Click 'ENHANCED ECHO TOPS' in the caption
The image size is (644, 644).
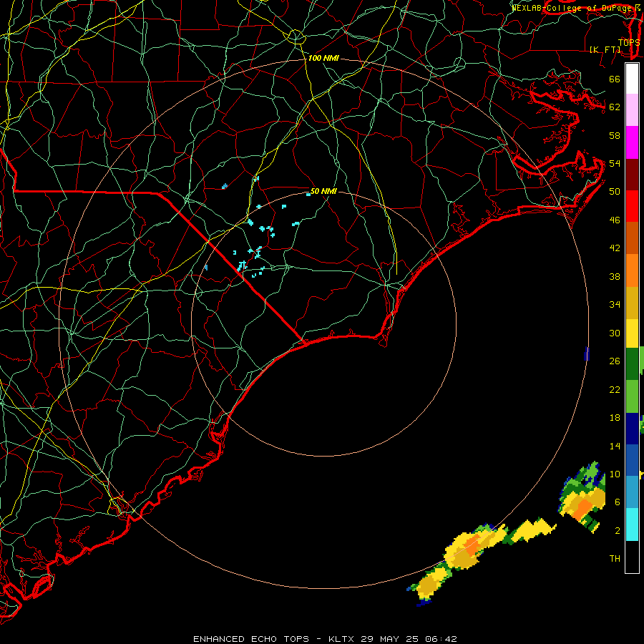tap(251, 639)
